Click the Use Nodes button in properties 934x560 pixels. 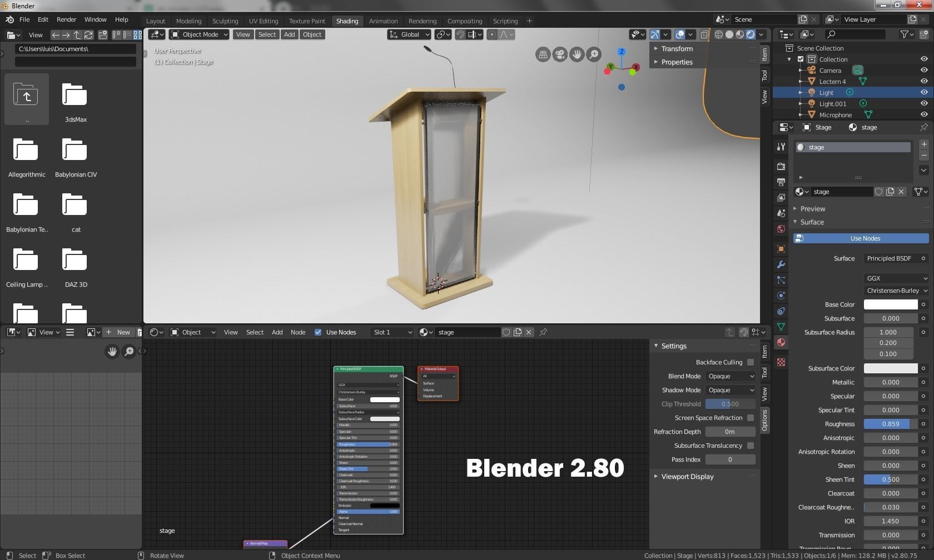coord(861,238)
